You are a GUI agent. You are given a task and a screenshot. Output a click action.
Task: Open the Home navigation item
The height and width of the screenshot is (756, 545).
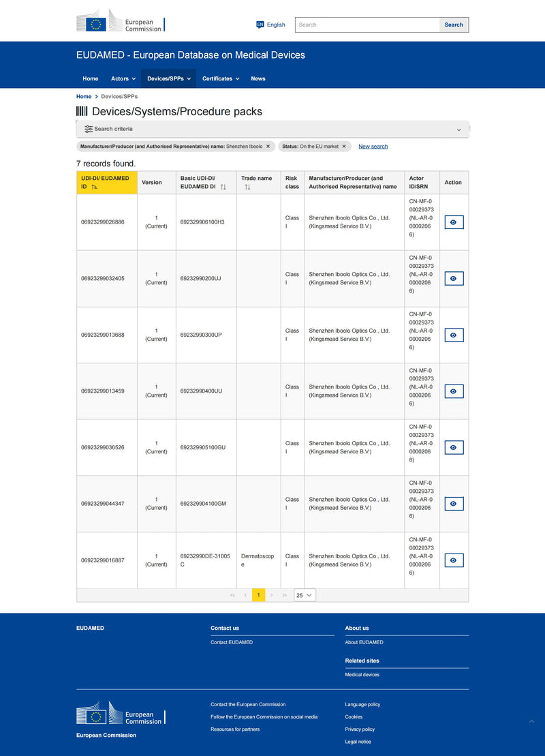pos(91,78)
